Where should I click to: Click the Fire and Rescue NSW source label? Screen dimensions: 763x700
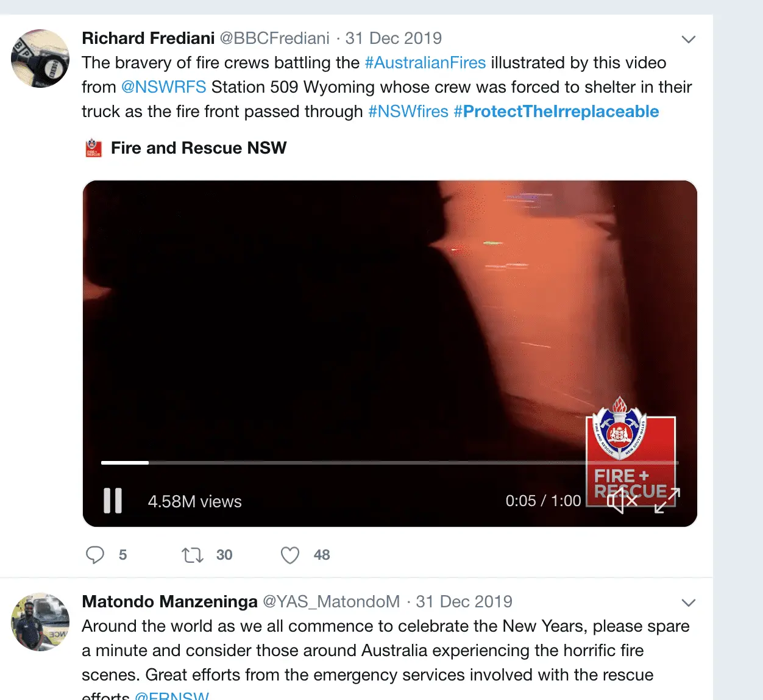199,148
